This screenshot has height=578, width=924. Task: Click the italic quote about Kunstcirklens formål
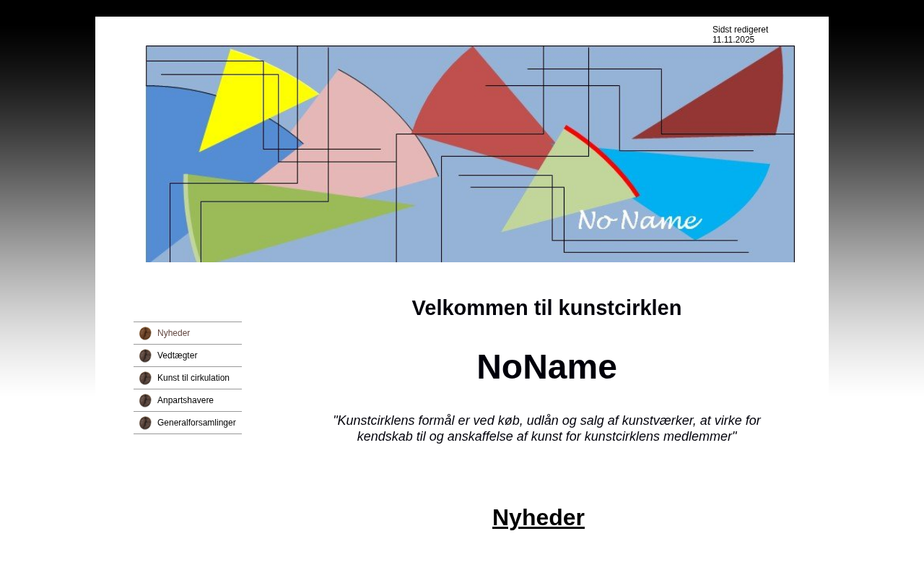click(x=546, y=428)
